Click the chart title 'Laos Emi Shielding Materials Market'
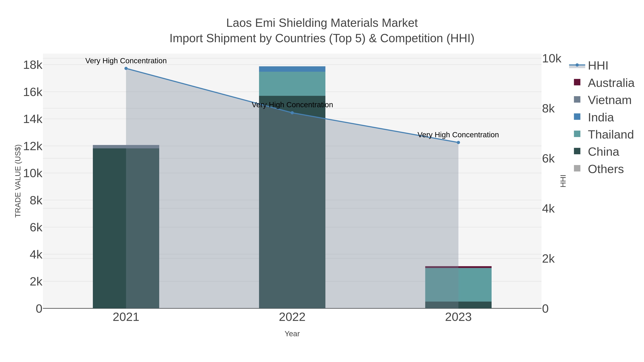 (322, 23)
